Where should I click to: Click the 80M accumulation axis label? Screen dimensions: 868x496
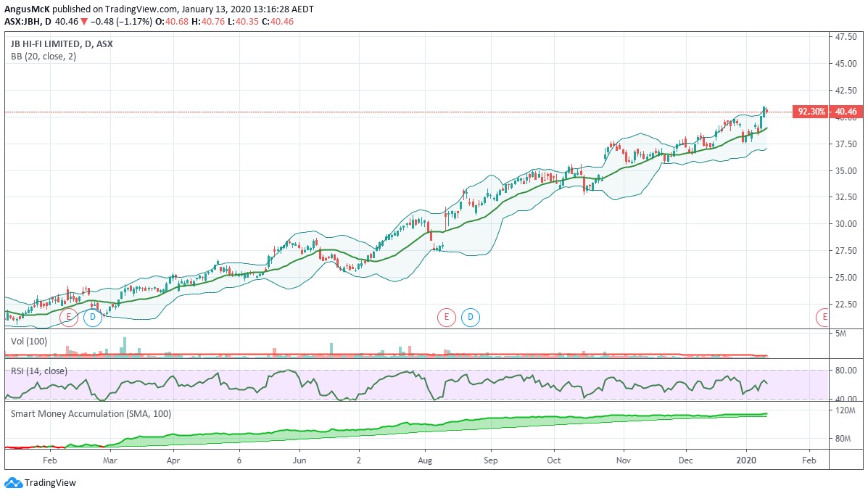click(x=843, y=439)
